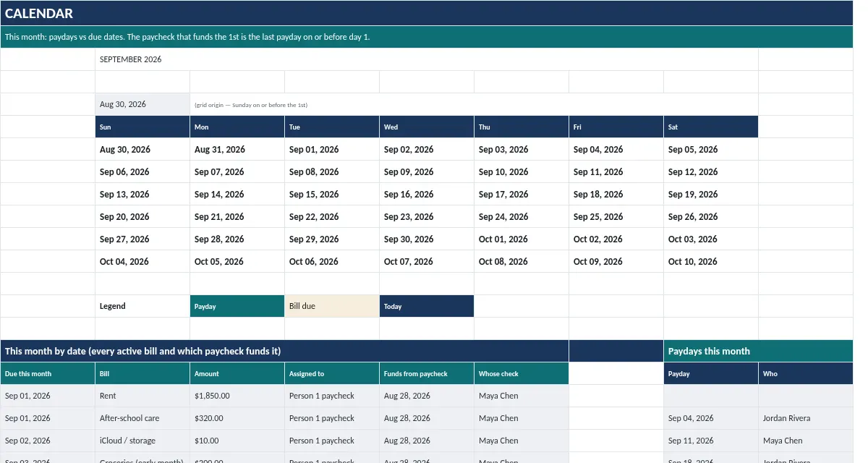Click the grid origin date Aug 30, 2026 cell
Image resolution: width=868 pixels, height=463 pixels.
pyautogui.click(x=142, y=104)
